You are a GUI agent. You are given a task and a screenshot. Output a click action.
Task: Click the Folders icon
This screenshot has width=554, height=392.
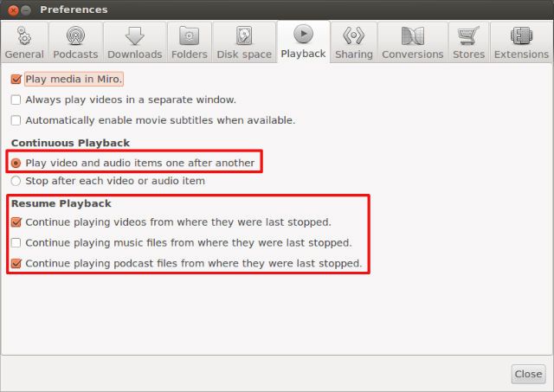[189, 35]
